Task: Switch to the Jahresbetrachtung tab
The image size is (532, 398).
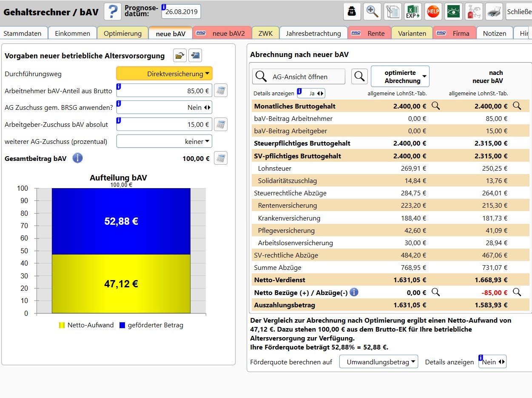Action: (x=313, y=33)
